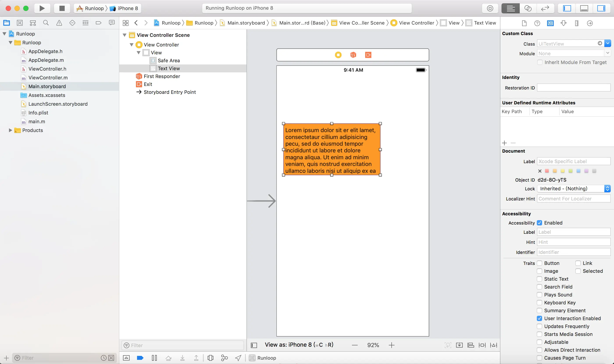Click the Run (play) button
614x364 pixels.
(x=42, y=8)
